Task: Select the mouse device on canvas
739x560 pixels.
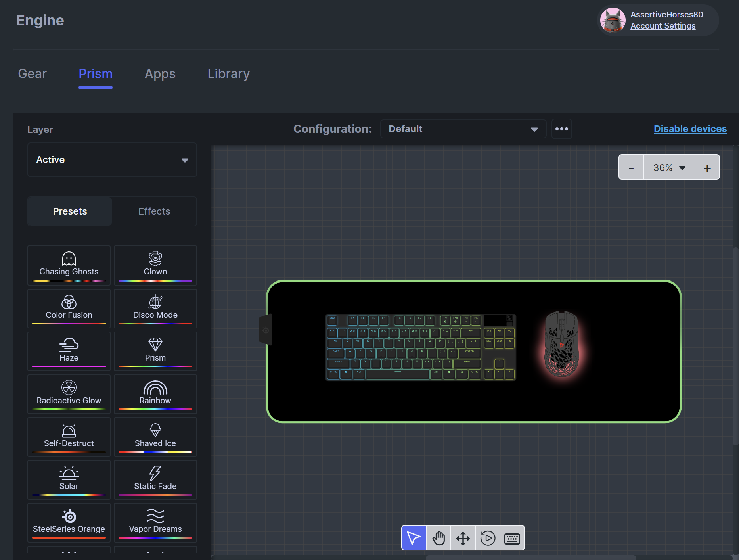Action: 562,343
